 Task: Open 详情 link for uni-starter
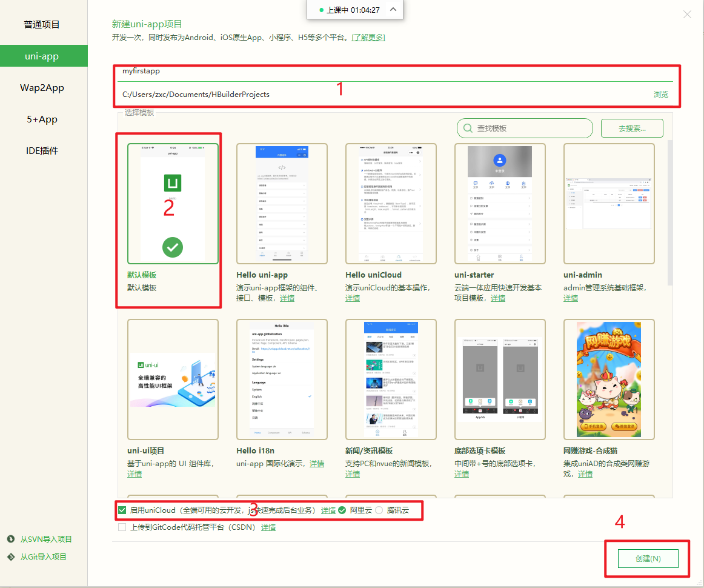[498, 298]
